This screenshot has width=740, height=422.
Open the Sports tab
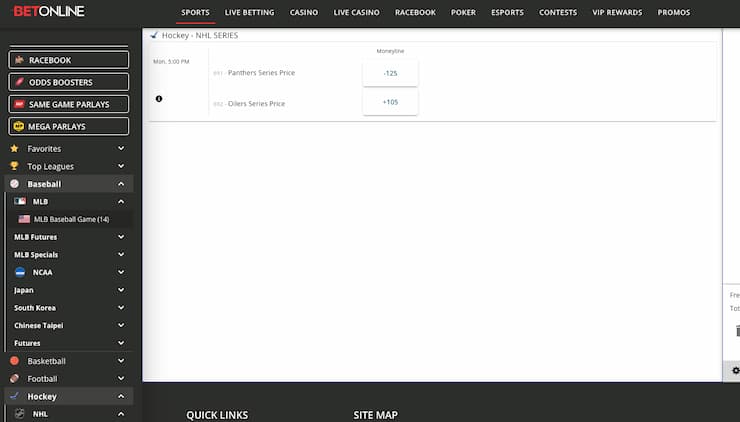[x=195, y=12]
